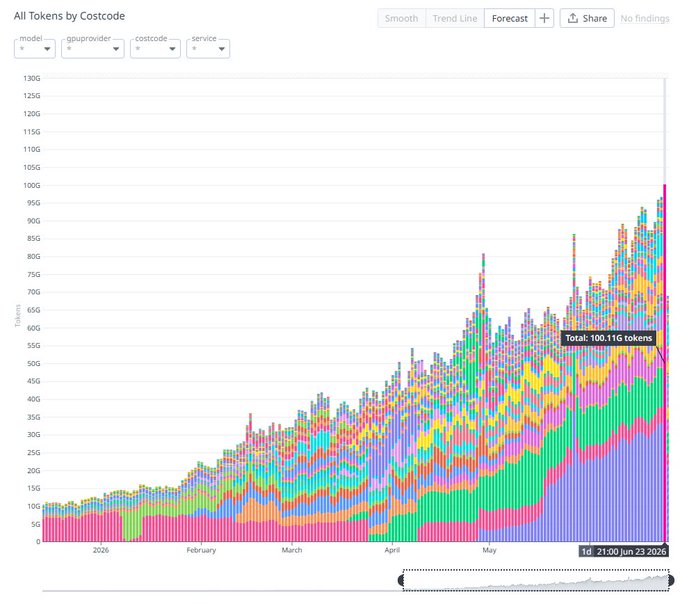The image size is (680, 604).
Task: Click the '2026' axis label
Action: tap(101, 550)
